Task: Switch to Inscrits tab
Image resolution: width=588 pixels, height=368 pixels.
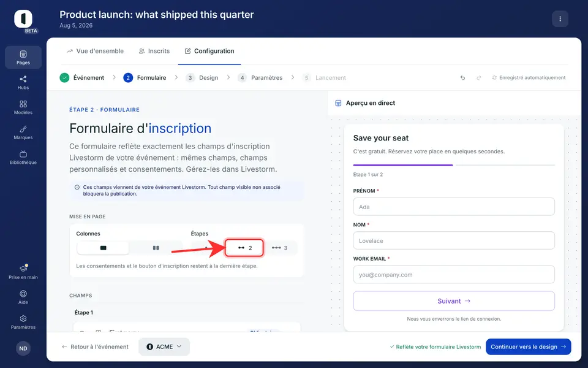Action: pos(154,51)
